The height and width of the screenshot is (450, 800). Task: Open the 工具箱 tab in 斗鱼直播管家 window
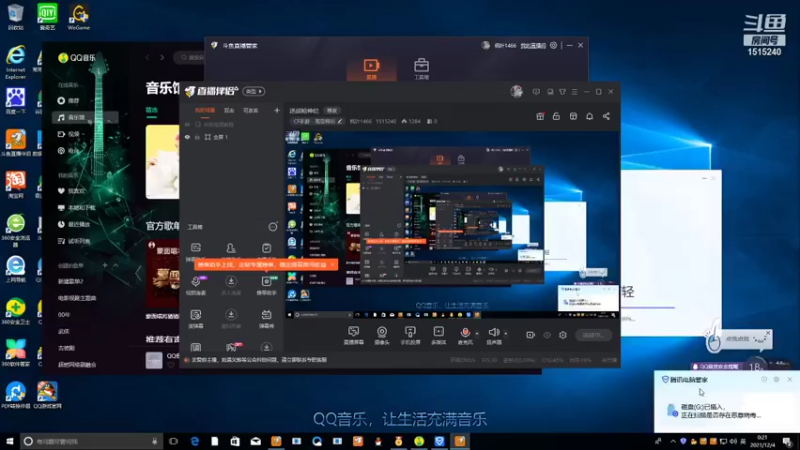pyautogui.click(x=421, y=68)
